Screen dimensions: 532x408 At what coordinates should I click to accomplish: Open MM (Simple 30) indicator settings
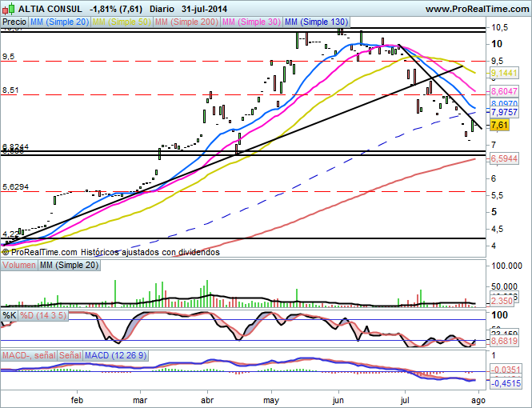click(250, 24)
